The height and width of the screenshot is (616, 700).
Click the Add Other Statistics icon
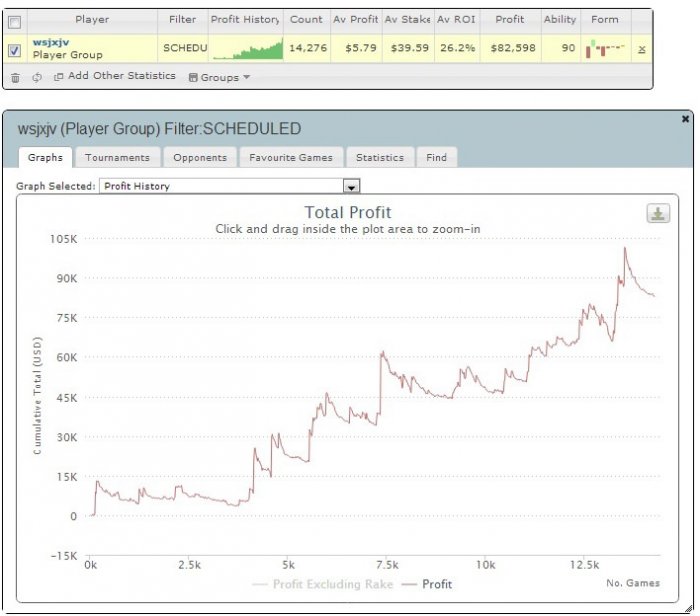click(x=58, y=77)
